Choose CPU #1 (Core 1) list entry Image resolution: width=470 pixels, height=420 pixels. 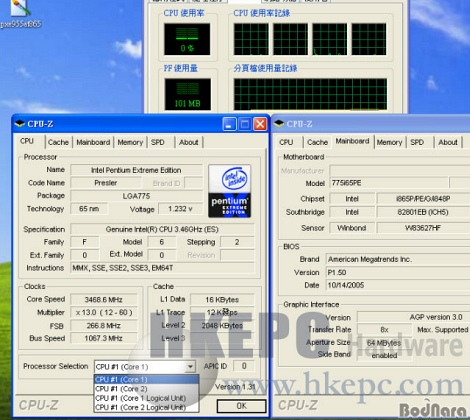point(146,379)
